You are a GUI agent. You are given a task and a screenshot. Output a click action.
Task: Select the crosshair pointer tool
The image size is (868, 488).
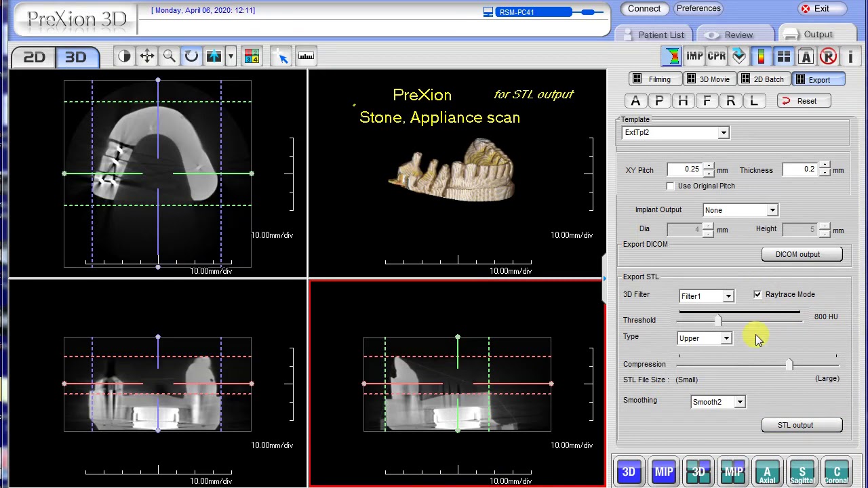tap(283, 56)
